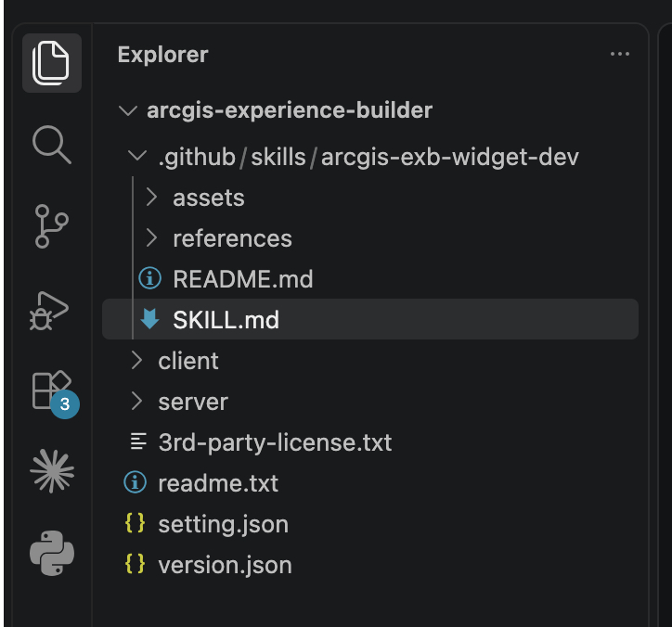Open the Python sidebar icon

tap(52, 553)
